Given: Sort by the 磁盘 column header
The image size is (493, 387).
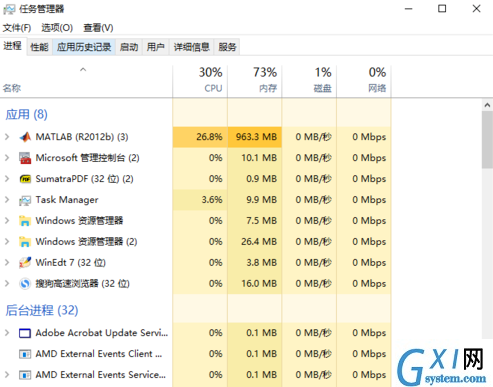Looking at the screenshot, I should [309, 81].
